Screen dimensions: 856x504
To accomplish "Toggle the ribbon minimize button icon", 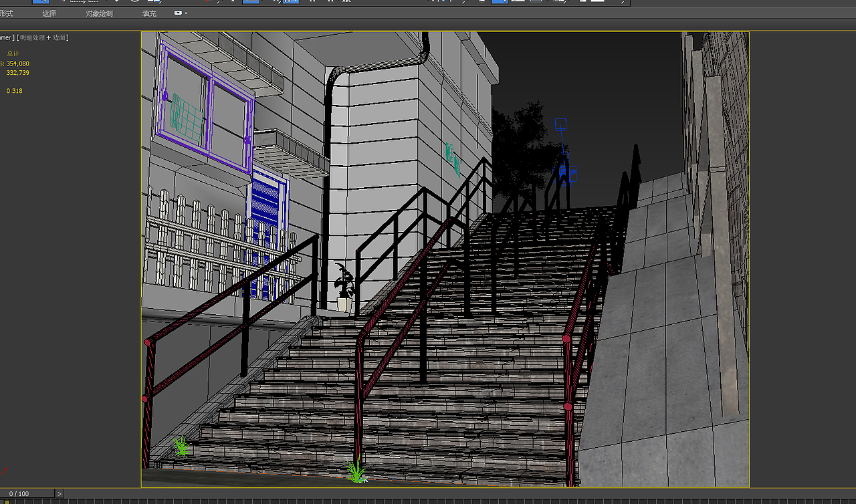I will [178, 13].
